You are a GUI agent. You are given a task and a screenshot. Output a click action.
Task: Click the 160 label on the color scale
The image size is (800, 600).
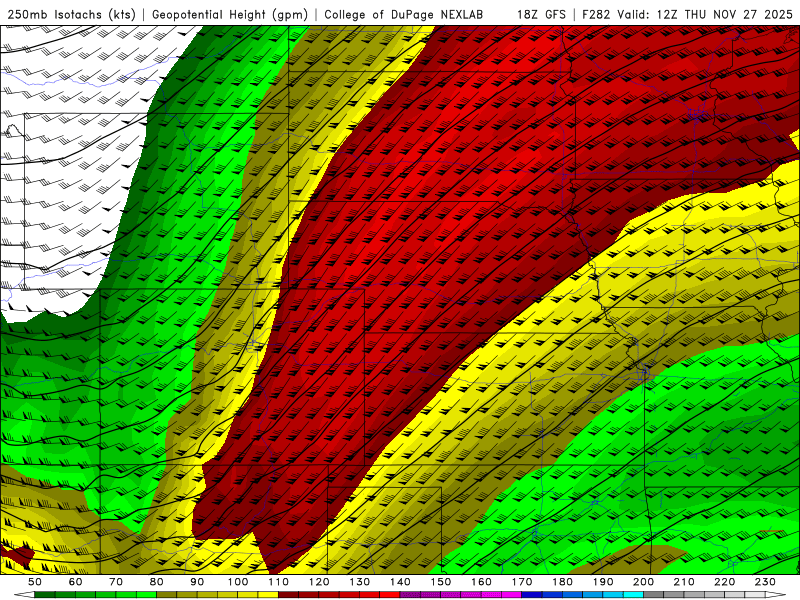[481, 582]
